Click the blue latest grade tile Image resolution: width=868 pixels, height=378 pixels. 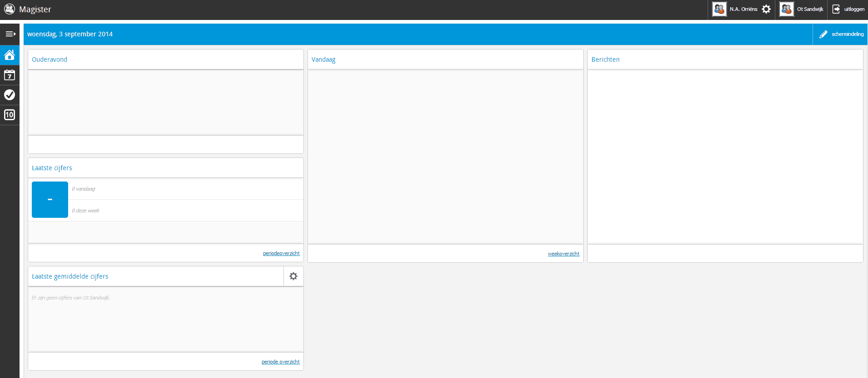(x=50, y=200)
